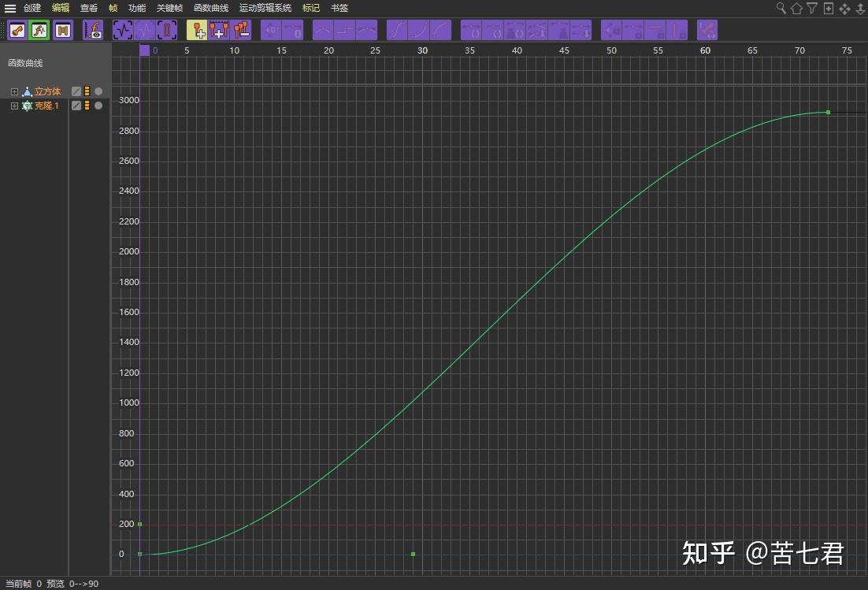868x590 pixels.
Task: Select the linear interpolation icon
Action: (x=324, y=30)
